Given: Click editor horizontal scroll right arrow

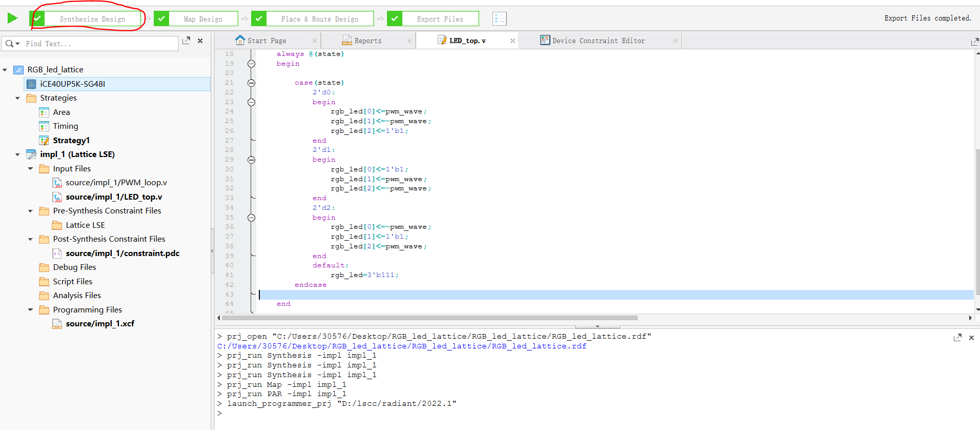Looking at the screenshot, I should (970, 318).
